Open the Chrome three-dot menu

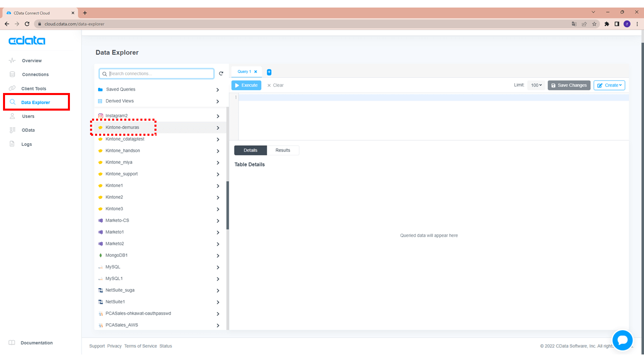[x=637, y=24]
